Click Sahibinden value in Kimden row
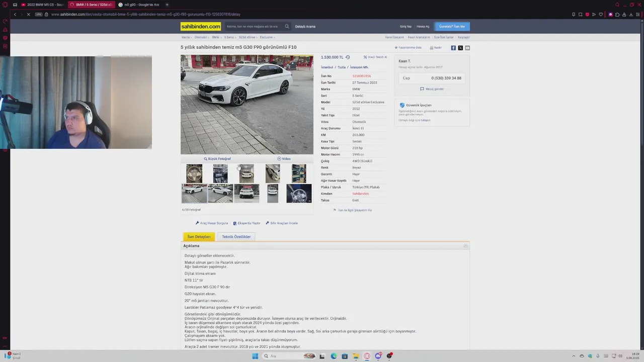644x362 pixels. 360,194
